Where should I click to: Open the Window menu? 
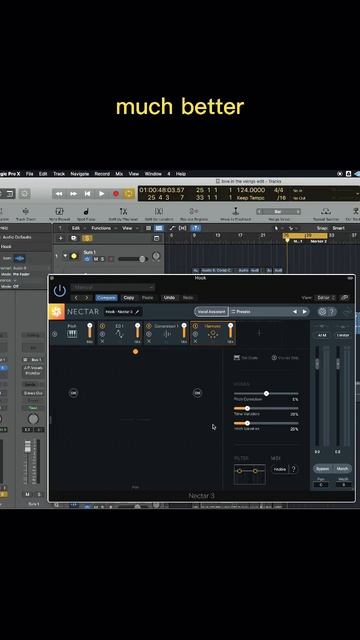[x=153, y=174]
